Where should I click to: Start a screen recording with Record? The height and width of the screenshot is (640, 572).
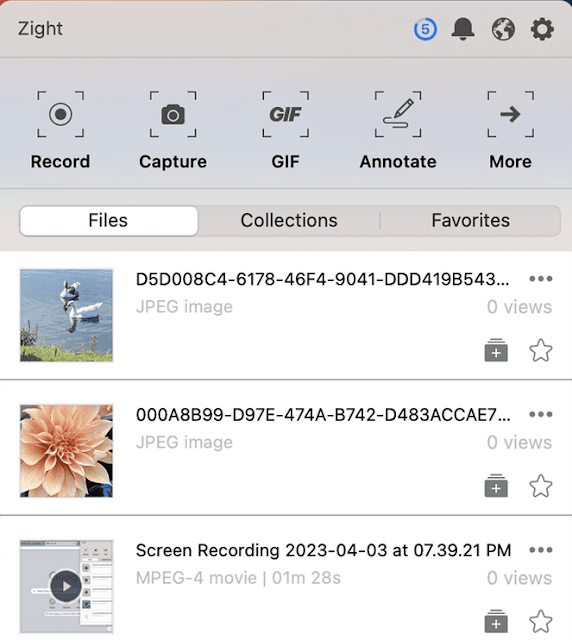tap(60, 131)
